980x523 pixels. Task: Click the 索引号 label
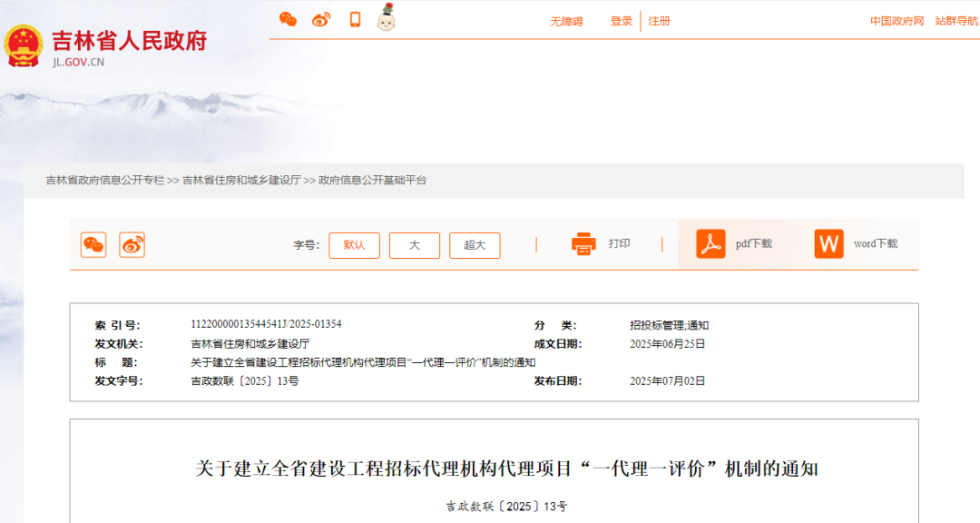point(117,325)
